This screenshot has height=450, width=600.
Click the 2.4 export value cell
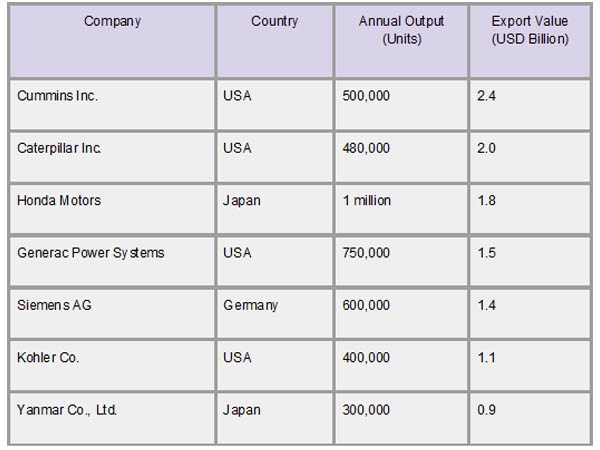tap(487, 96)
